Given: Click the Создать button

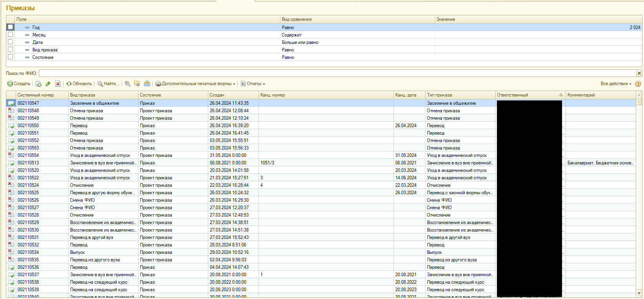Looking at the screenshot, I should pyautogui.click(x=19, y=84).
